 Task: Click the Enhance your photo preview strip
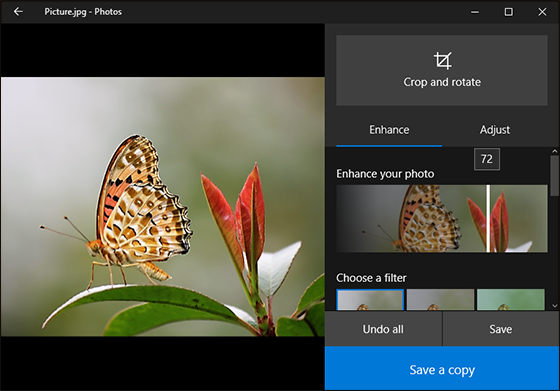442,219
